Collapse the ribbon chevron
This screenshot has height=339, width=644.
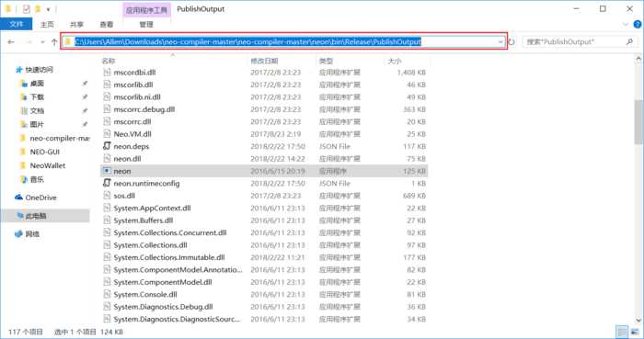point(626,24)
